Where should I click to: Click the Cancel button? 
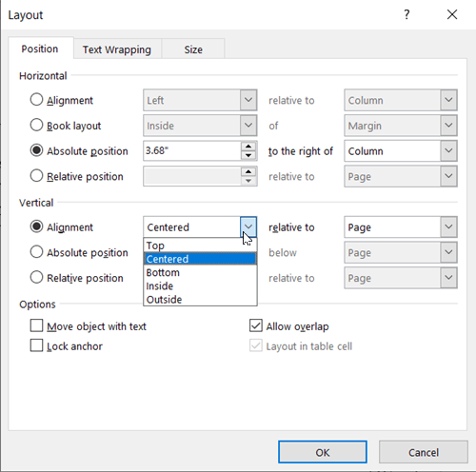click(x=424, y=452)
